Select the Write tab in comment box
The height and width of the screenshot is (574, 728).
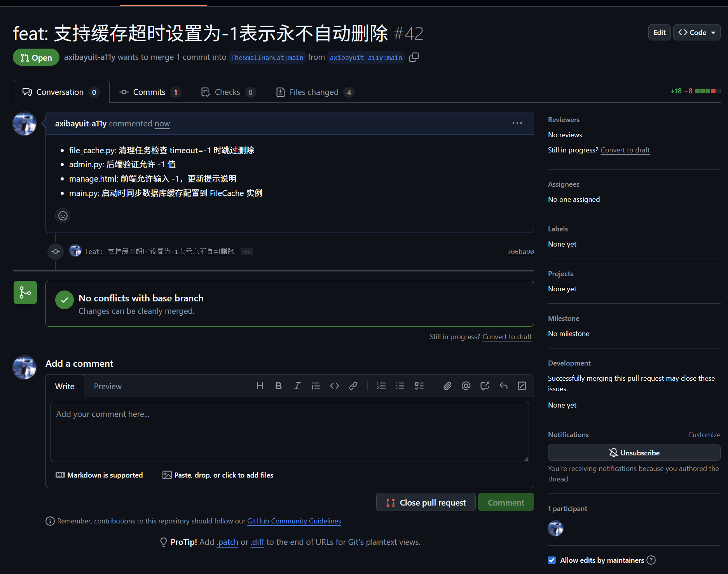65,386
